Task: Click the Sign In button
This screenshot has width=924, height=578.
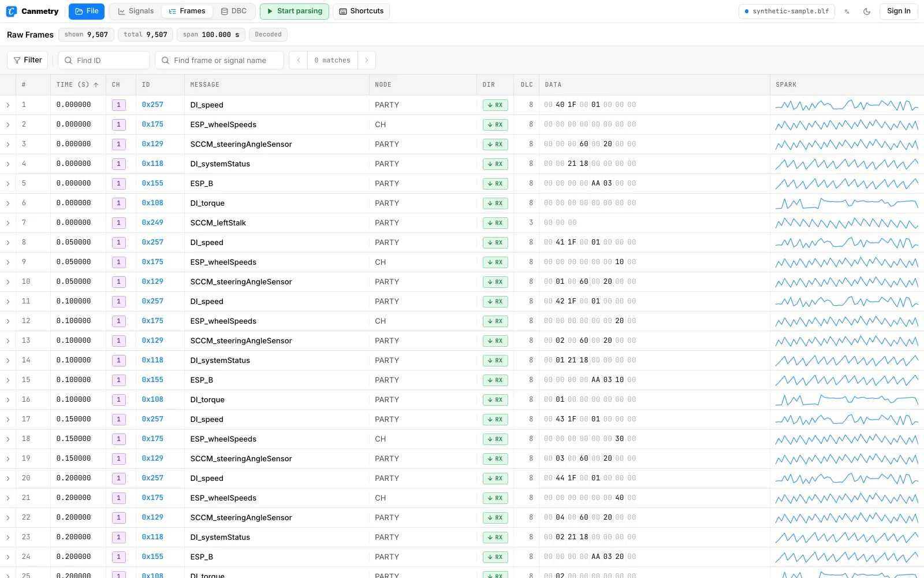Action: pos(899,12)
